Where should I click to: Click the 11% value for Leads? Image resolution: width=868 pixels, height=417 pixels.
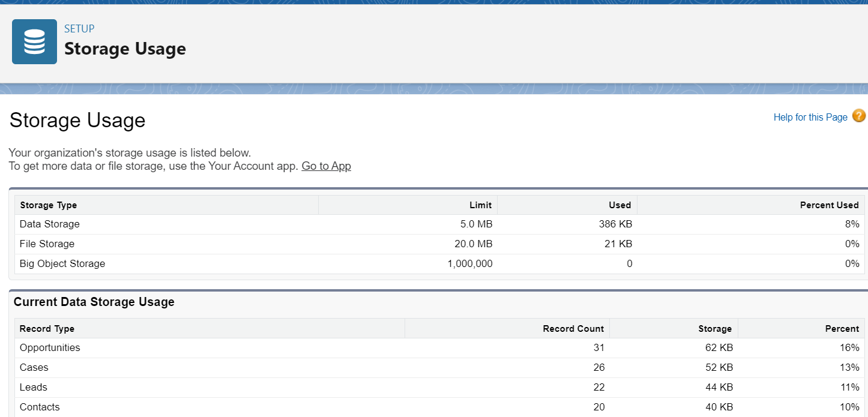[849, 387]
